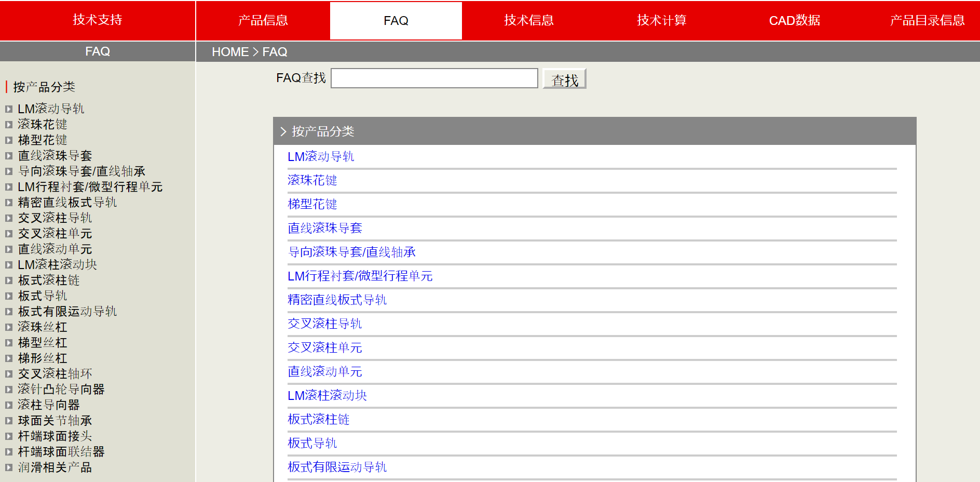Select sidebar text 球面关节轴承
The width and height of the screenshot is (980, 482).
coord(55,420)
